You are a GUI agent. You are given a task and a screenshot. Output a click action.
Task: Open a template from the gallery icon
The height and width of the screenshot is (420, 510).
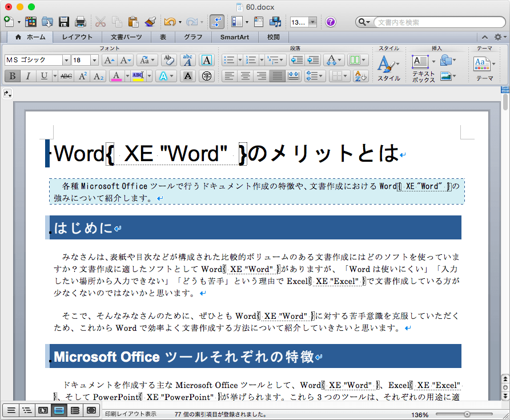click(31, 22)
